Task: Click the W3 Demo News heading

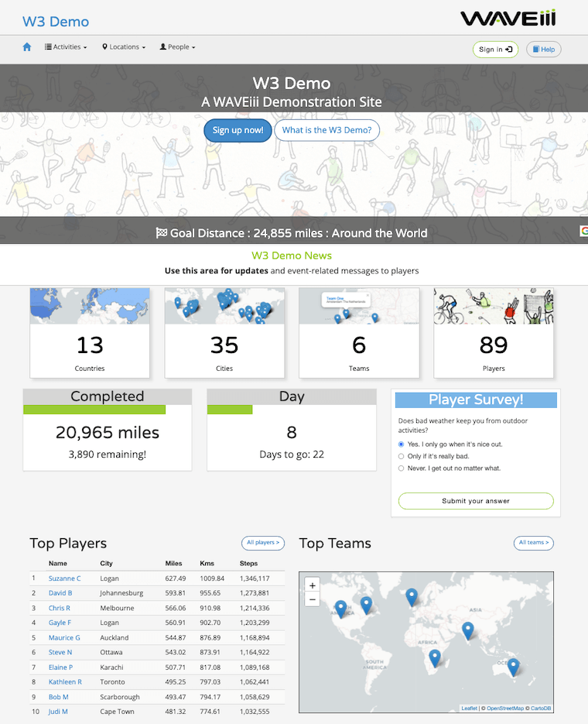Action: tap(292, 256)
